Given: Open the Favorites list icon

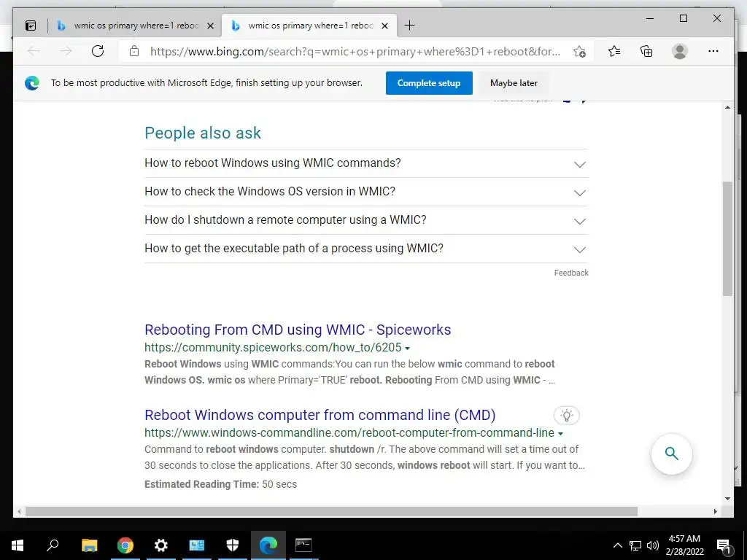Looking at the screenshot, I should click(x=614, y=51).
